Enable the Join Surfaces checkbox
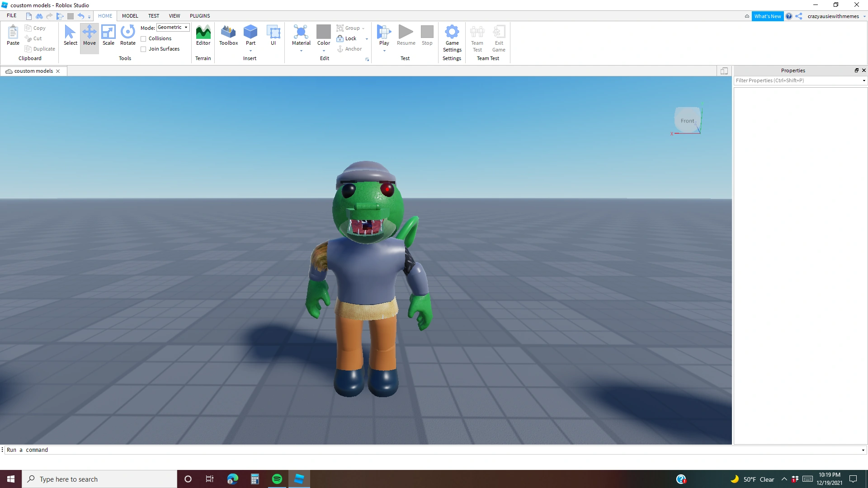Viewport: 868px width, 488px height. 143,49
